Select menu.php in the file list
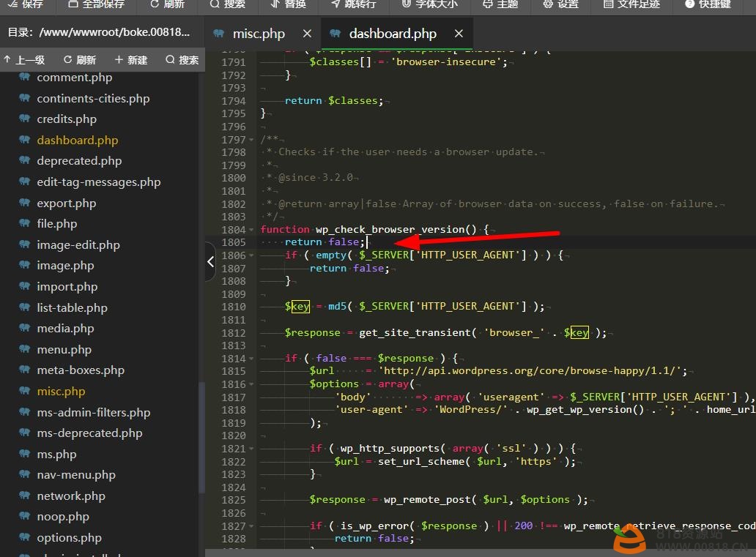The image size is (756, 557). 64,350
